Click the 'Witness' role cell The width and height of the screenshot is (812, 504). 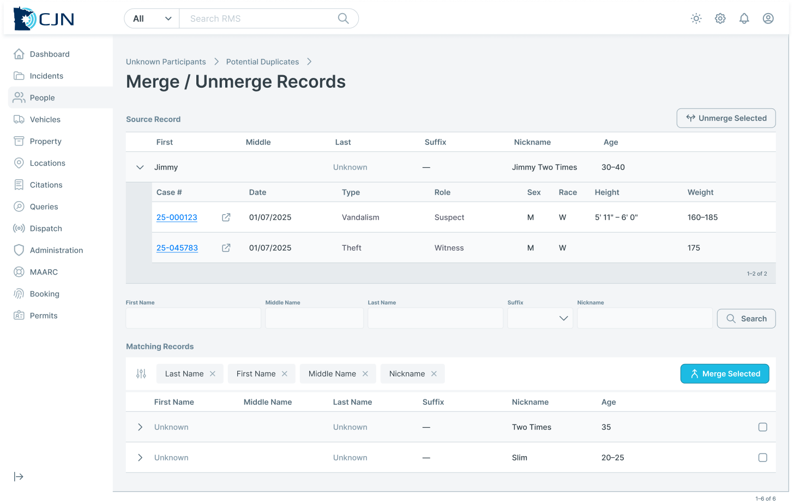coord(449,248)
